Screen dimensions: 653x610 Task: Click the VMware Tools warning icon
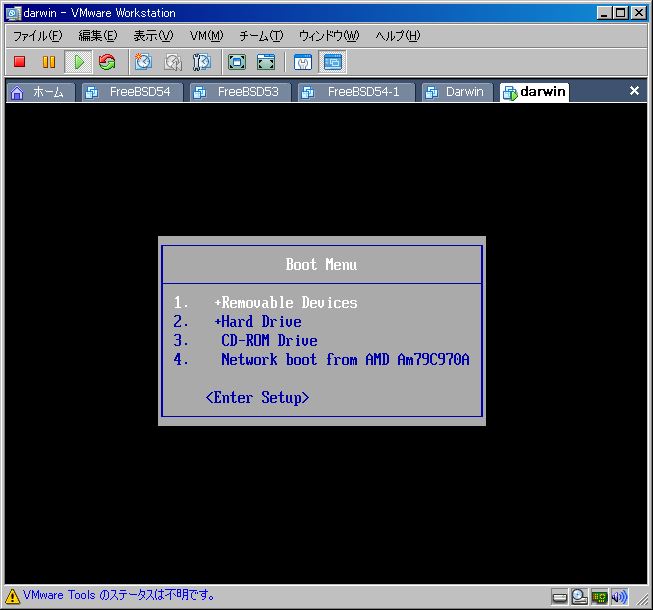tap(12, 596)
